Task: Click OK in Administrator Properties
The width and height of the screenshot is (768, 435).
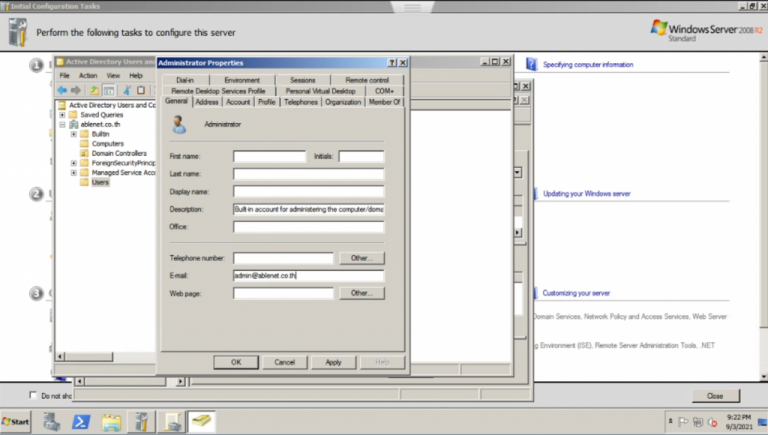Action: [x=236, y=362]
